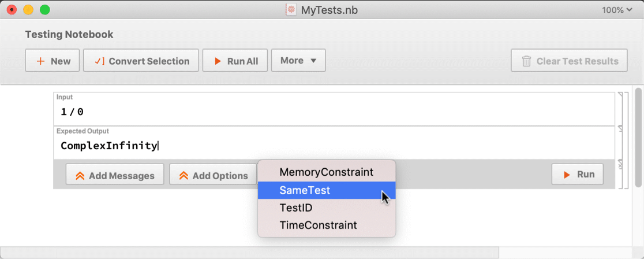The image size is (644, 259).
Task: Choose the SameTest option
Action: click(327, 190)
